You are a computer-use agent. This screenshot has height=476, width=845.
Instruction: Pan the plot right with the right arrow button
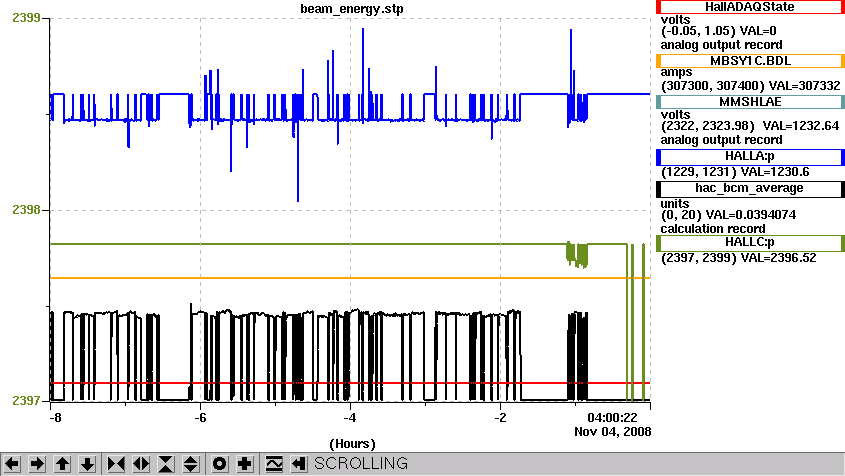click(x=37, y=464)
